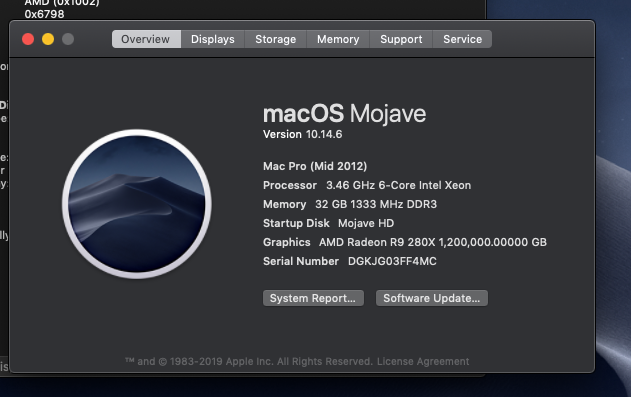Select the Storage tab
The width and height of the screenshot is (631, 397).
(x=275, y=39)
